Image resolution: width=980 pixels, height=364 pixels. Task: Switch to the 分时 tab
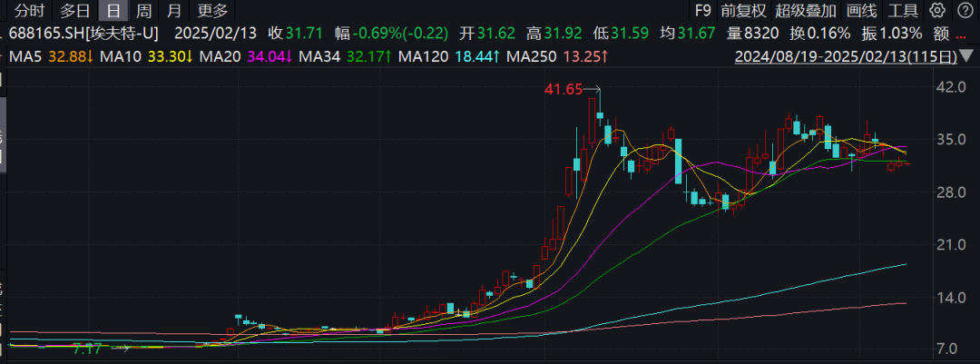(29, 11)
